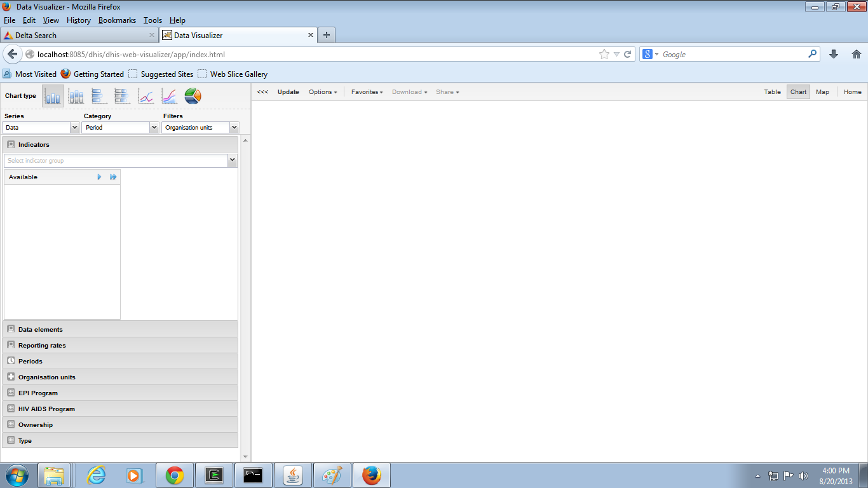The height and width of the screenshot is (488, 868).
Task: Choose the stacked horizontal bar chart type
Action: tap(122, 96)
